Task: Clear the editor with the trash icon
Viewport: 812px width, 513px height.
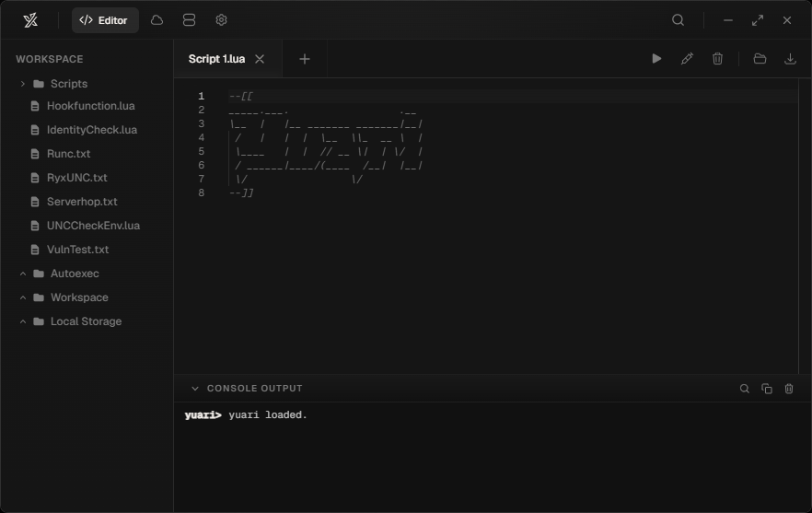Action: coord(717,59)
